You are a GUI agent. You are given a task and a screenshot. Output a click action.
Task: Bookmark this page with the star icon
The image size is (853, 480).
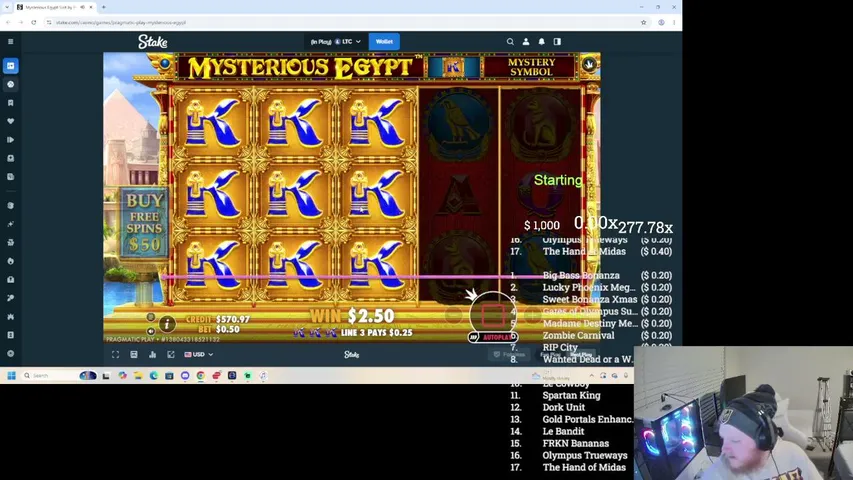pyautogui.click(x=644, y=22)
